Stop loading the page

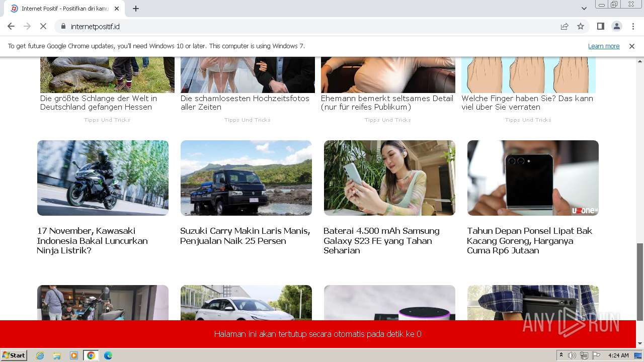click(43, 26)
